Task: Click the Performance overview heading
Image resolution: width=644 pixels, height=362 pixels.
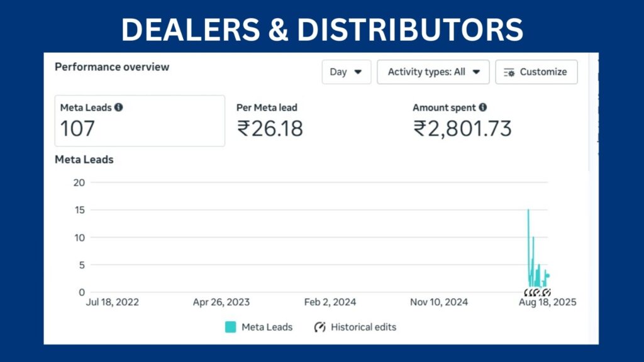Action: pyautogui.click(x=112, y=67)
